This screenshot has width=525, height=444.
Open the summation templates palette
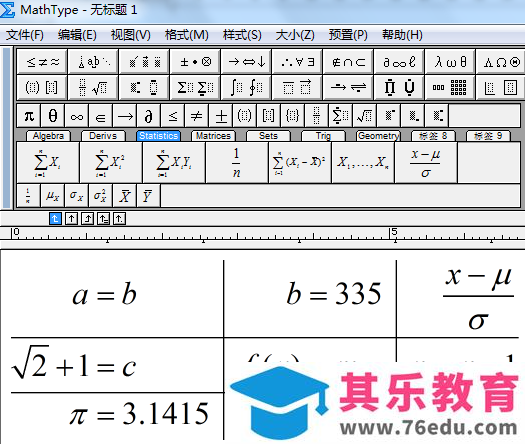195,87
